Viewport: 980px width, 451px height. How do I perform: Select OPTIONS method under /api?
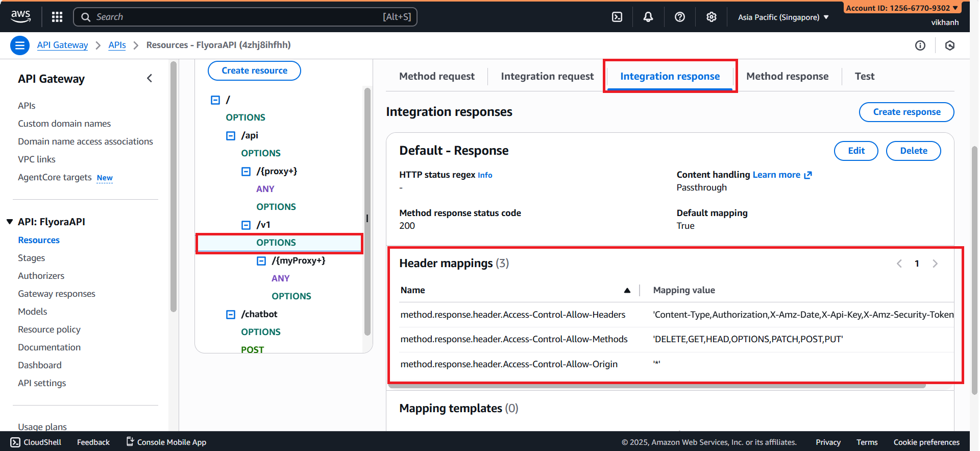point(261,153)
